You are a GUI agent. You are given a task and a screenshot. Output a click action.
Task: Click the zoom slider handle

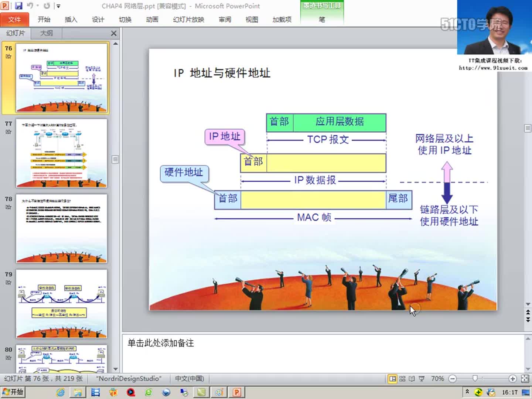click(475, 378)
